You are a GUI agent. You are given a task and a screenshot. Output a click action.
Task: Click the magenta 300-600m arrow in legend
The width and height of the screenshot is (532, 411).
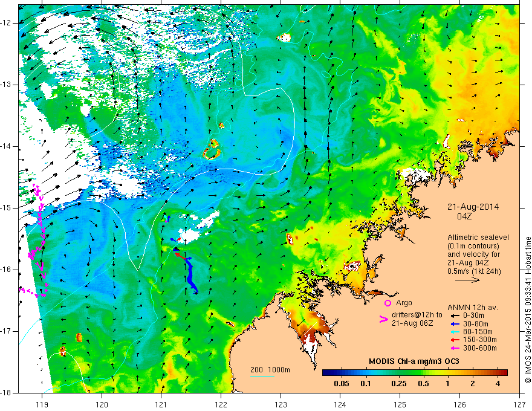tap(455, 348)
